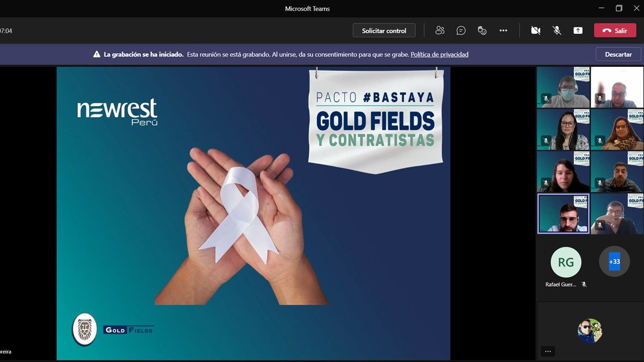
Task: Select the highlighted active speaker video tile
Action: point(563,214)
